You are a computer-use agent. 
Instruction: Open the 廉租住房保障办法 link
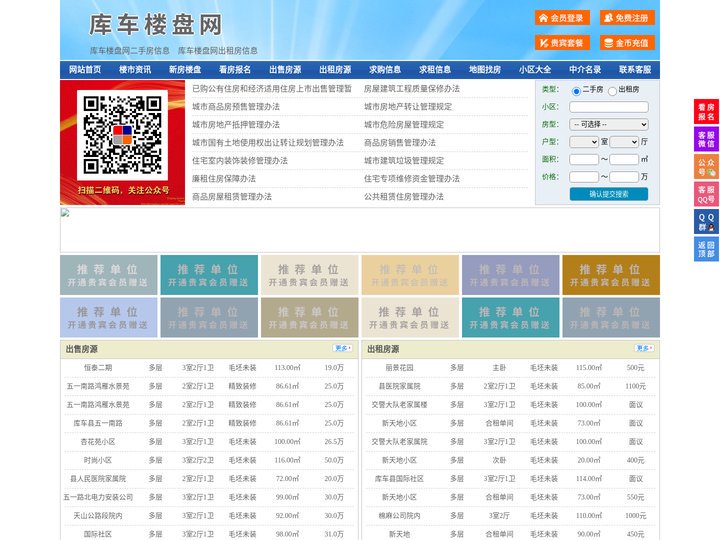(224, 179)
